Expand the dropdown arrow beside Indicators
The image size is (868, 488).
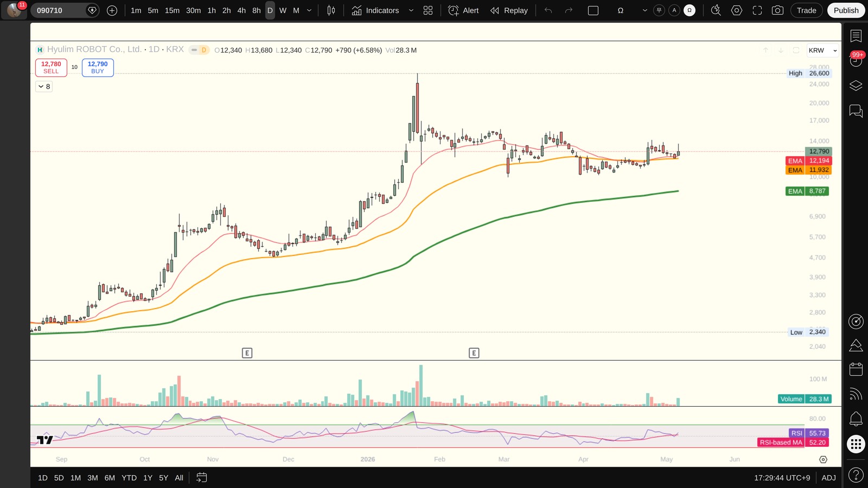click(x=411, y=10)
